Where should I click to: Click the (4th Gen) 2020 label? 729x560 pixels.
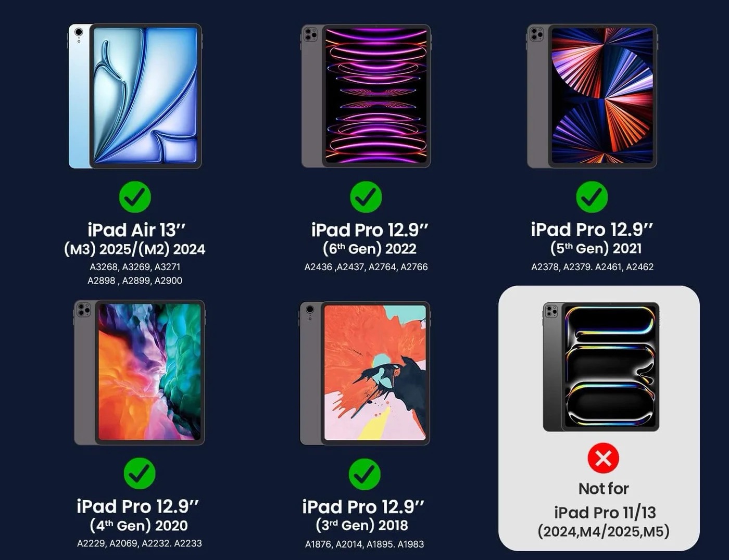[x=139, y=525]
